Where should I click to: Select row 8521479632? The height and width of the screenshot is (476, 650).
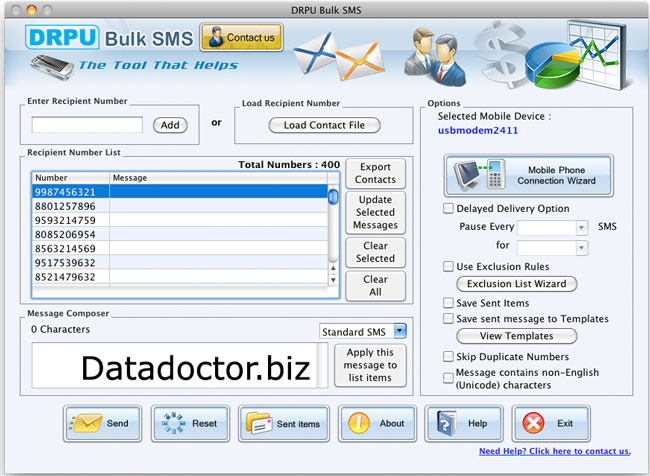(x=180, y=277)
